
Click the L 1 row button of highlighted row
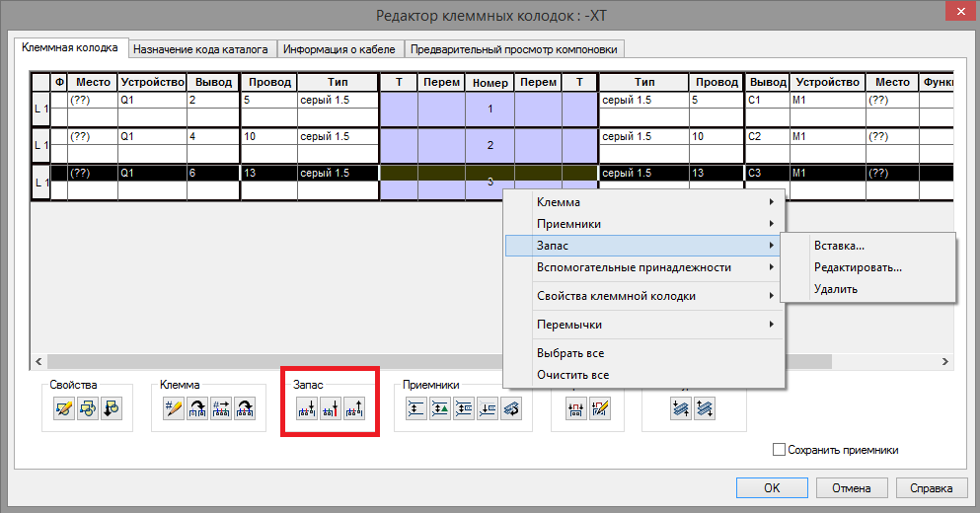tap(41, 182)
